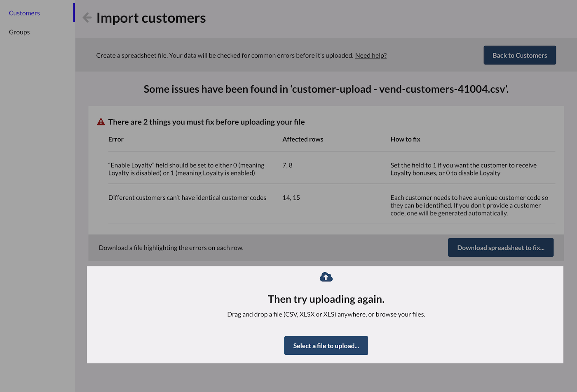Click the Import customers page title
This screenshot has width=577, height=392.
click(151, 18)
